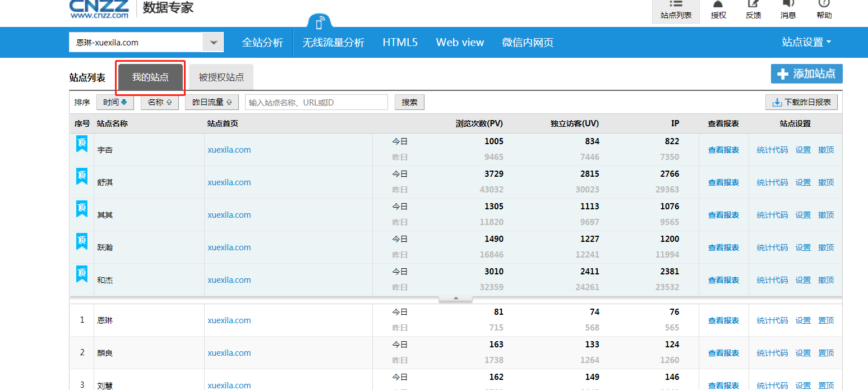868x390 pixels.
Task: Select the 全站分析 menu item
Action: click(x=262, y=42)
